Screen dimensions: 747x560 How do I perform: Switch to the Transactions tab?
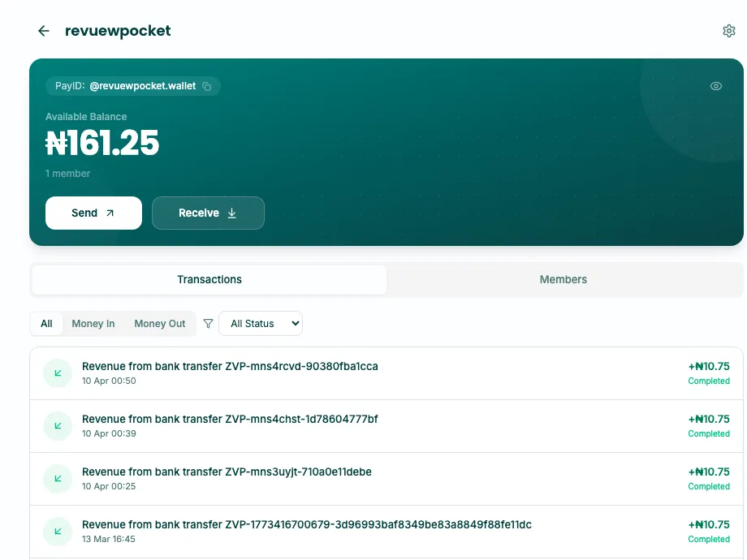click(x=209, y=279)
